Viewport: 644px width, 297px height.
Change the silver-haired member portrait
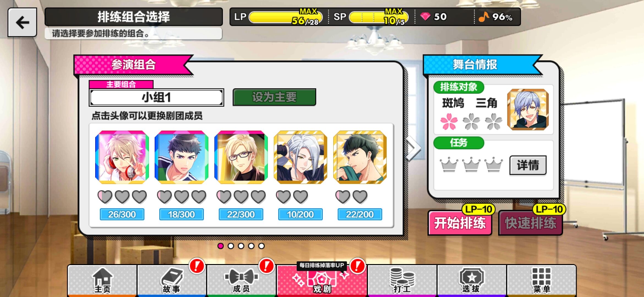click(300, 157)
